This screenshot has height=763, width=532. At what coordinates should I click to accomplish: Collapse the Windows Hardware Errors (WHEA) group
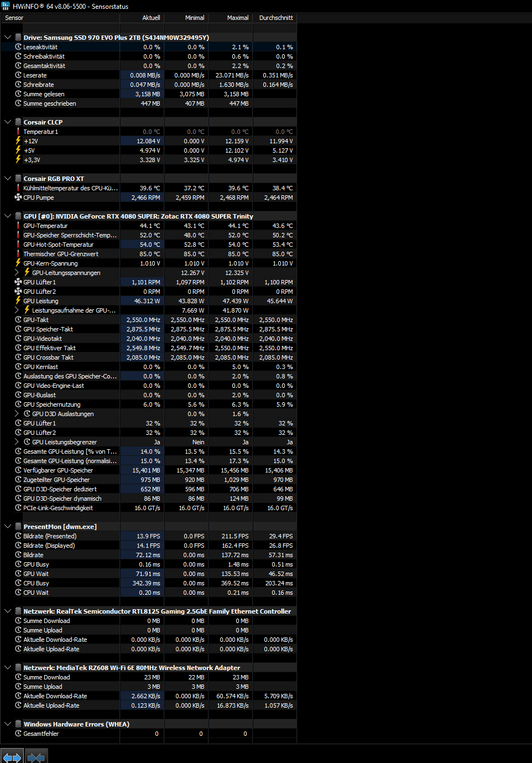[8, 724]
